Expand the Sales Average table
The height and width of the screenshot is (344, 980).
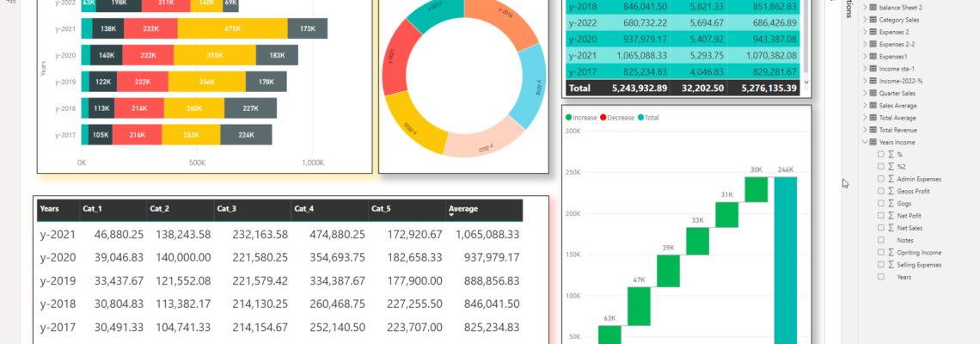pyautogui.click(x=866, y=106)
